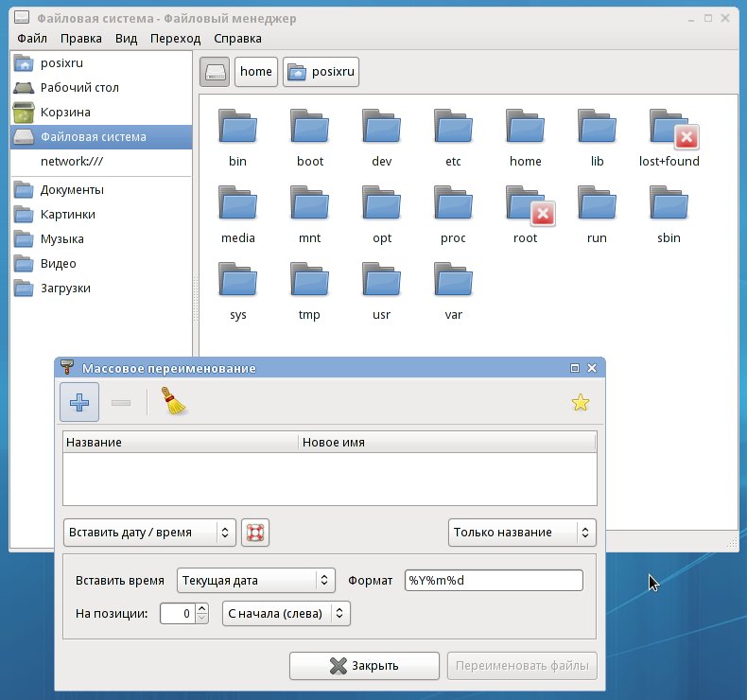
Task: Open the mnt folder
Action: click(x=309, y=214)
